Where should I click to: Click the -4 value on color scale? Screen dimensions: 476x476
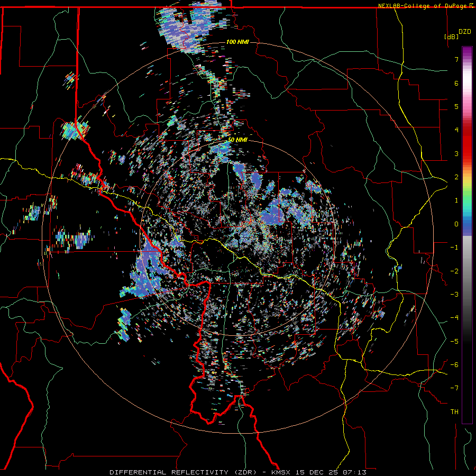pos(454,318)
